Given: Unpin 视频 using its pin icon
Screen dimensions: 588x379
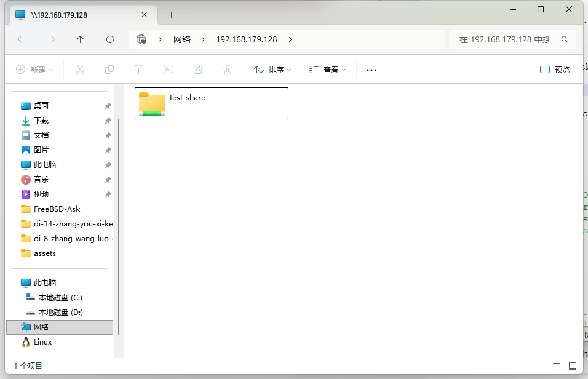Looking at the screenshot, I should click(x=108, y=194).
